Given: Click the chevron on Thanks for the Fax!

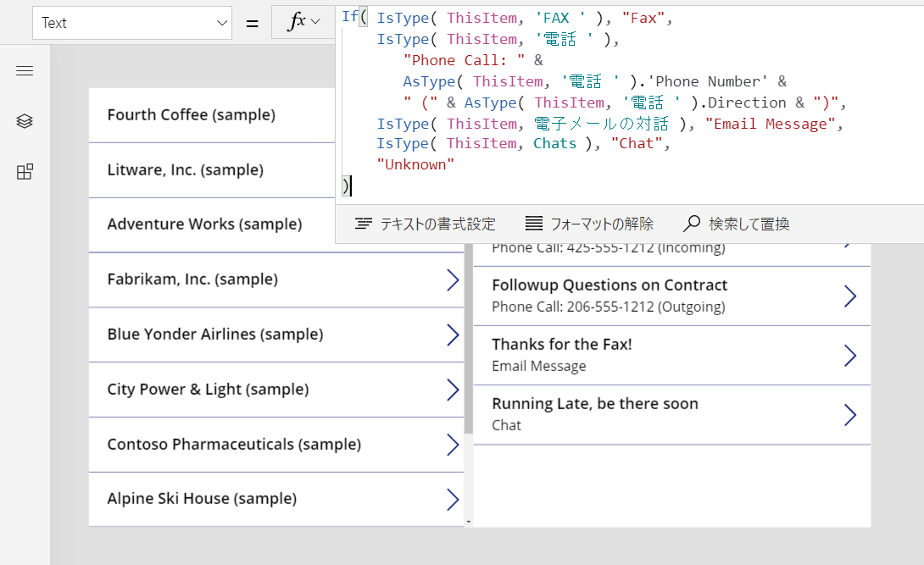Looking at the screenshot, I should tap(850, 355).
